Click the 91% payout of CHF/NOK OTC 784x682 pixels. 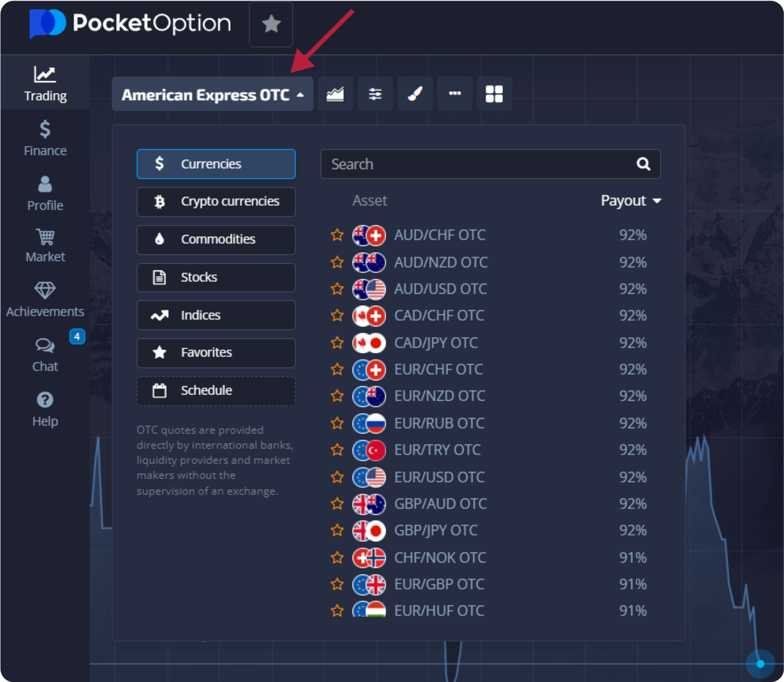[x=633, y=558]
